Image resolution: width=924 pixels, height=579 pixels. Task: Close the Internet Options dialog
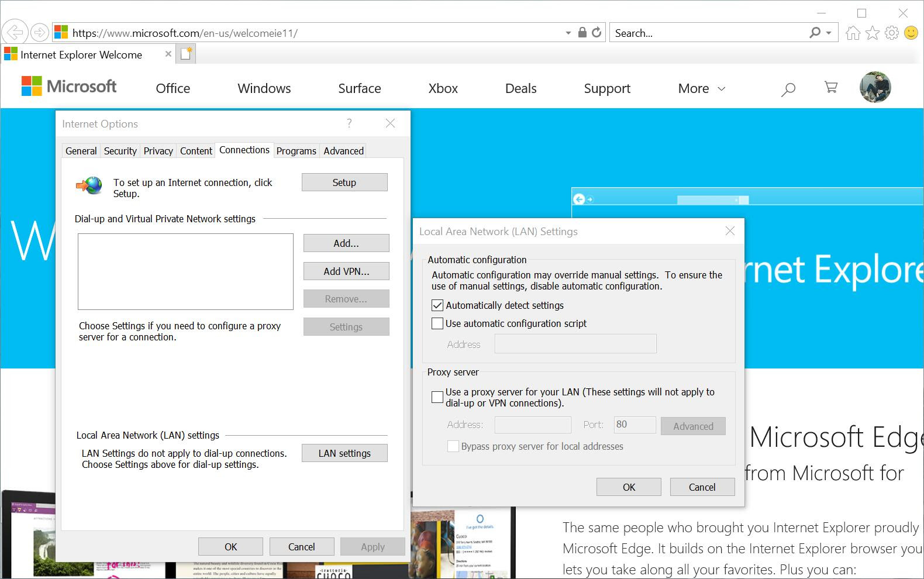click(390, 123)
